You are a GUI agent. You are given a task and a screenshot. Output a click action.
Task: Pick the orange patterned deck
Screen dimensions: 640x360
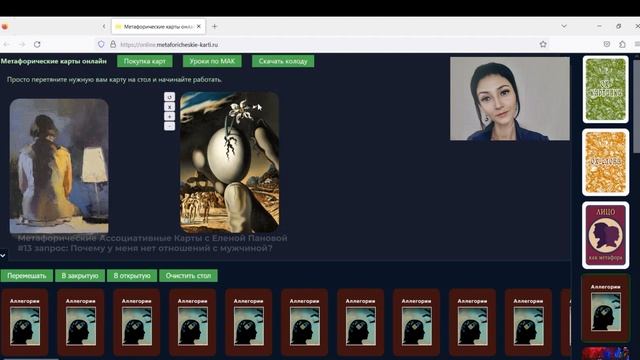click(605, 162)
